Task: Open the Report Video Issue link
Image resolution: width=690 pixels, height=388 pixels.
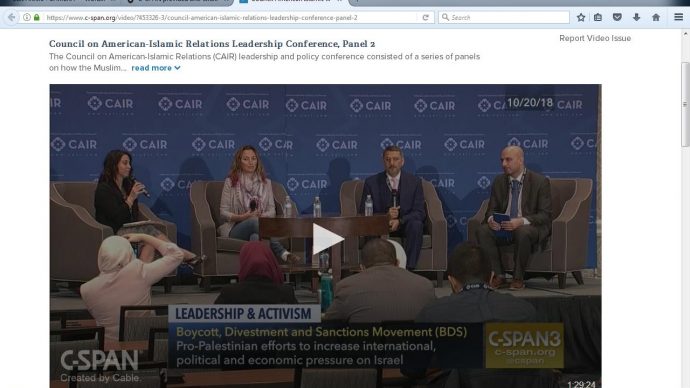Action: (x=595, y=38)
